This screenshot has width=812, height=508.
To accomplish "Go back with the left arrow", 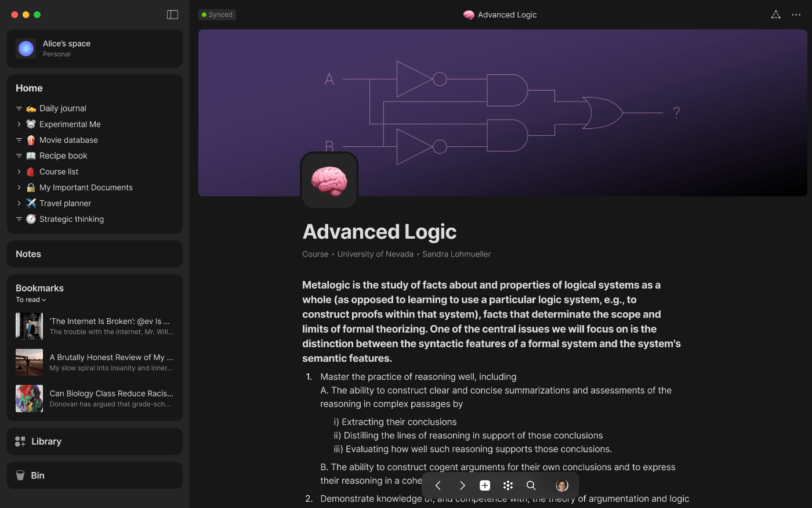I will click(438, 485).
